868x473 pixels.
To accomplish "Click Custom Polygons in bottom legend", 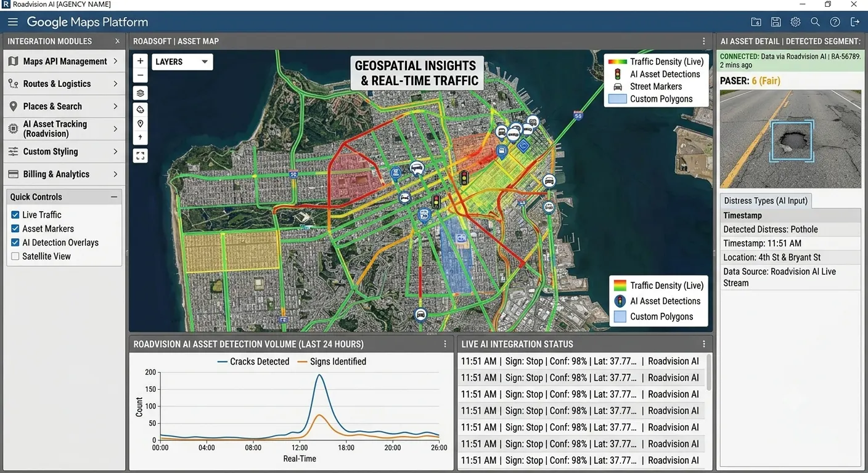I will click(x=661, y=317).
